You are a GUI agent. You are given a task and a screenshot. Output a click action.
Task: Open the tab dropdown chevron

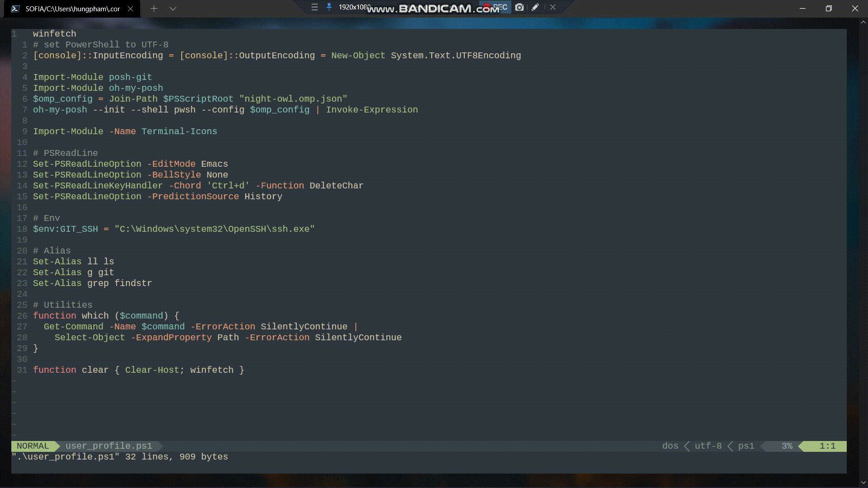click(173, 9)
